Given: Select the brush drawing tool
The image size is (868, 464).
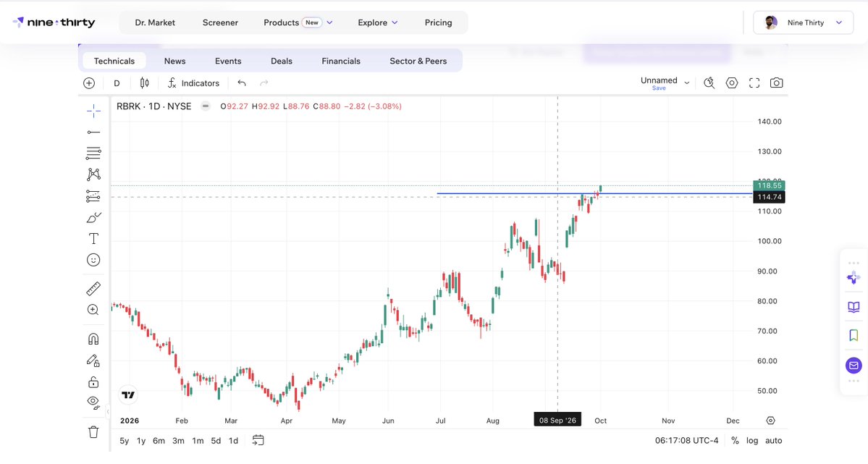Looking at the screenshot, I should pos(93,218).
